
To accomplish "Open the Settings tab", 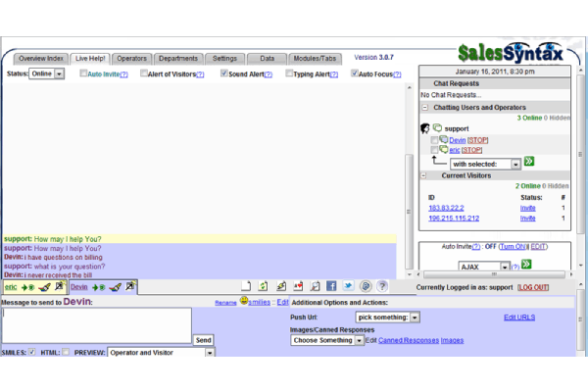I will pos(224,59).
